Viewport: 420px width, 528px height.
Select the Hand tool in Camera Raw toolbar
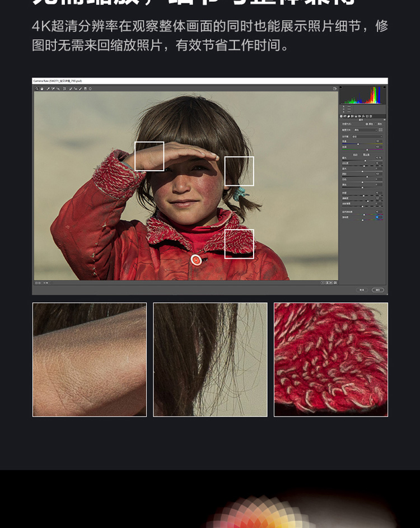42,88
